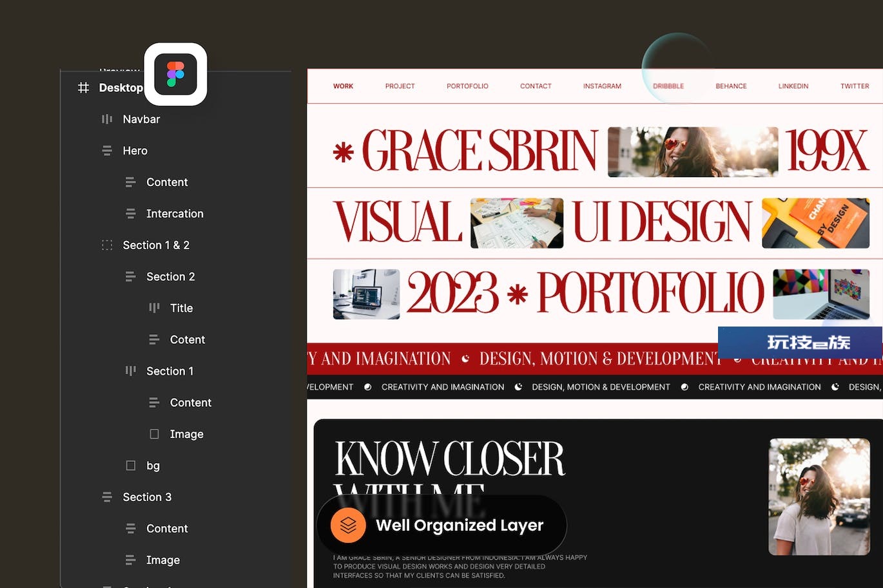Click the icon beside Cotent layer
The height and width of the screenshot is (588, 883).
(154, 339)
